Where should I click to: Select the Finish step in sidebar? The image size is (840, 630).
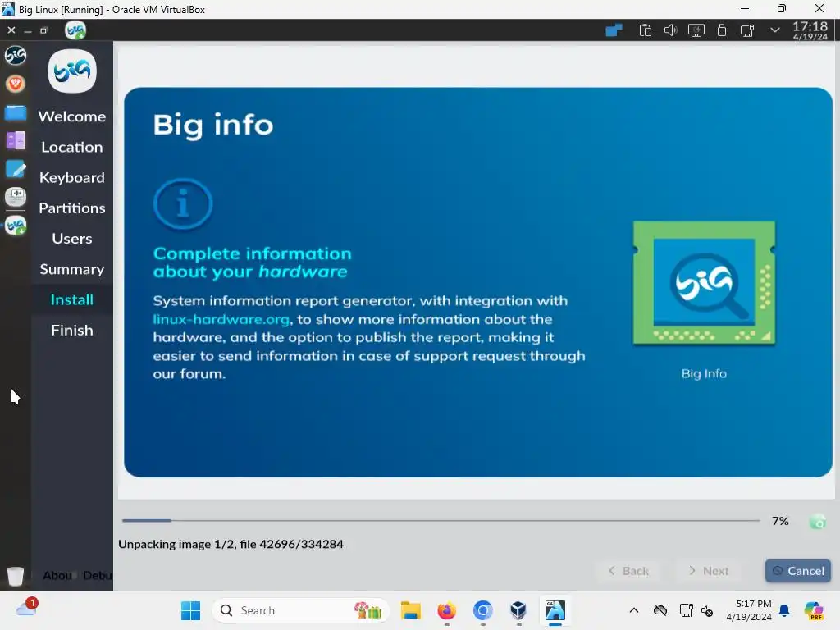click(x=72, y=330)
